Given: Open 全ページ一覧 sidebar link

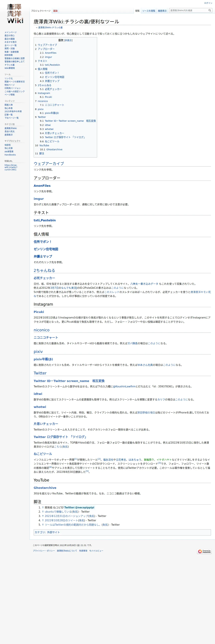Looking at the screenshot, I should point(11,45).
